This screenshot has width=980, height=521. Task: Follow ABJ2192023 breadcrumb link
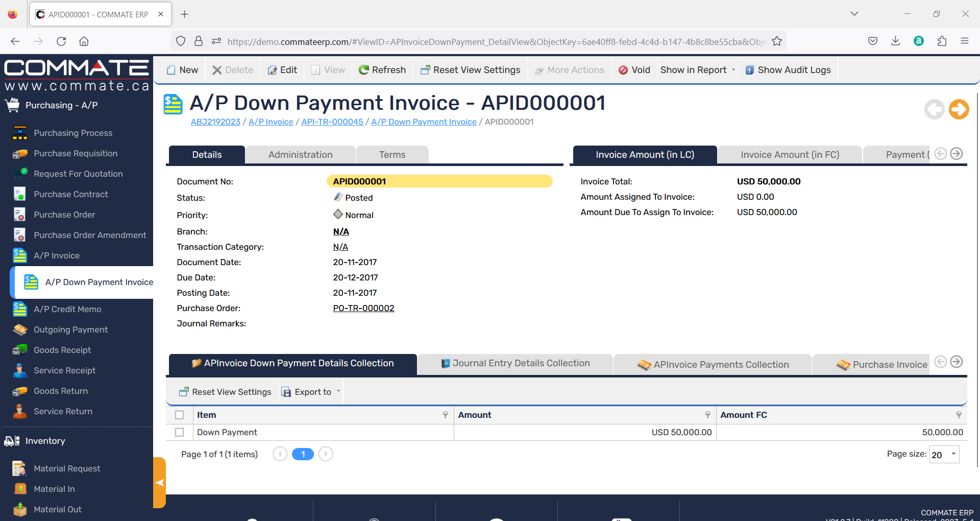click(215, 122)
